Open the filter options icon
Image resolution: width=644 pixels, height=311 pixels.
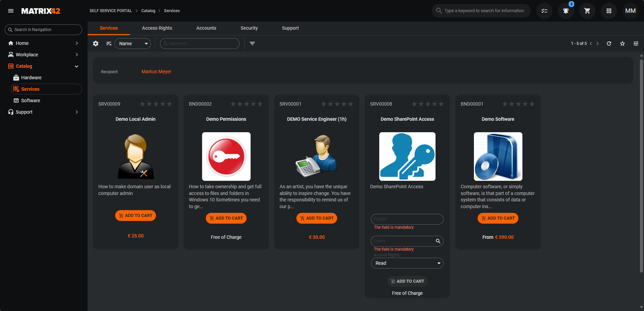252,44
